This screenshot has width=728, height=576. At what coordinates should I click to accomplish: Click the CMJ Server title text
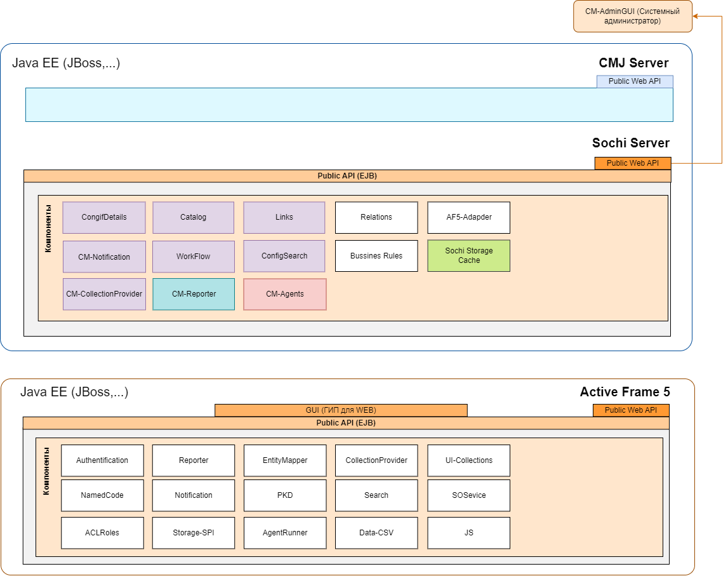coord(634,63)
